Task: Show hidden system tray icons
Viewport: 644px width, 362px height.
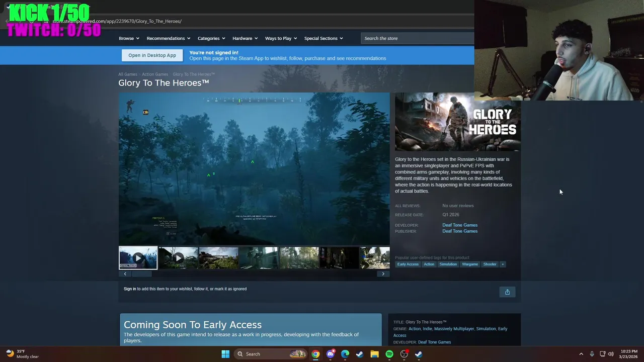Action: point(581,354)
